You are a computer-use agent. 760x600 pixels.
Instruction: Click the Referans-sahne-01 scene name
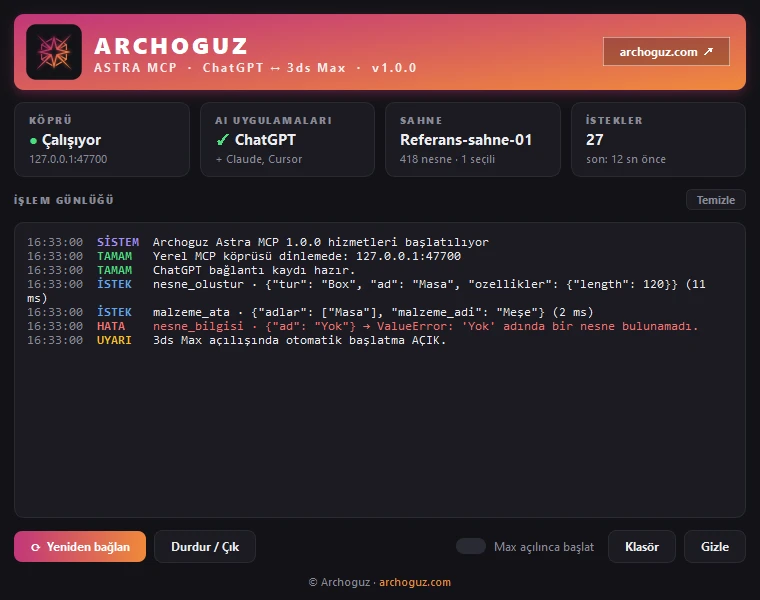[x=466, y=140]
